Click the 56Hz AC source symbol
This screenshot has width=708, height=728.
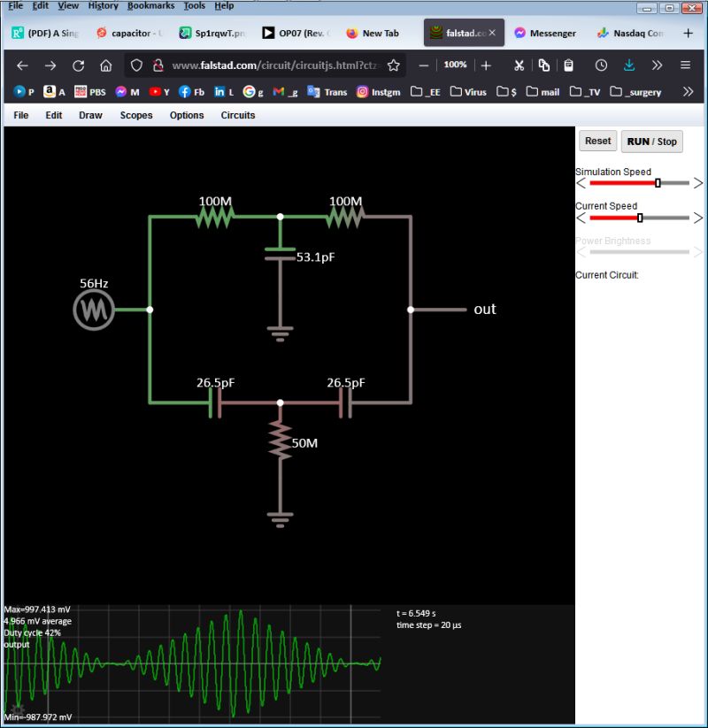click(x=92, y=309)
